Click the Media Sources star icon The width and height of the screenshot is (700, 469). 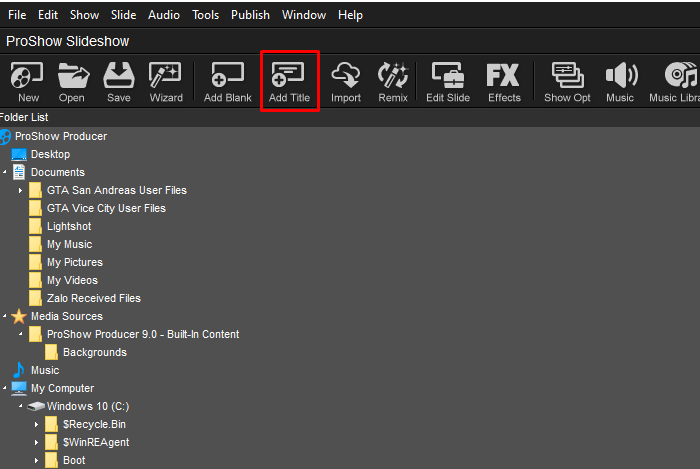pyautogui.click(x=19, y=316)
